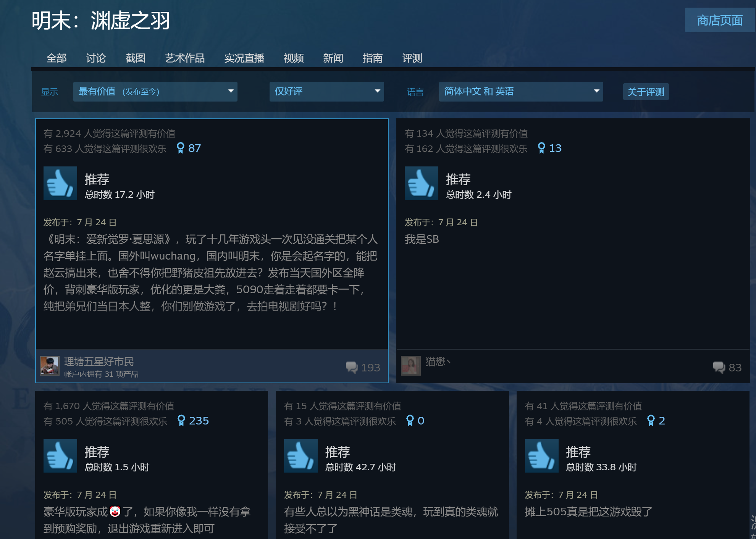
Task: Open review starting 有些人总以为黑神话是类魂
Action: [391, 520]
